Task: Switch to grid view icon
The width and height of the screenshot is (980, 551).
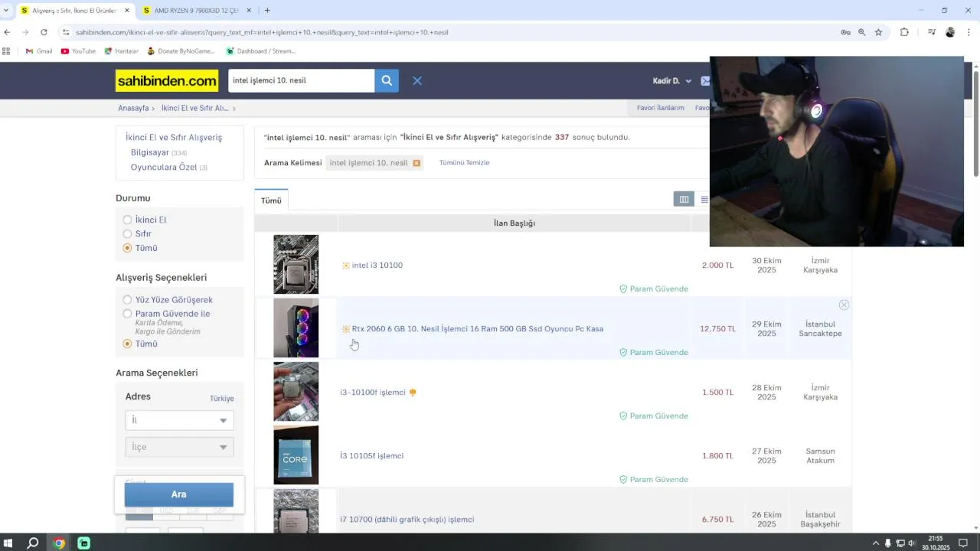Action: [684, 200]
